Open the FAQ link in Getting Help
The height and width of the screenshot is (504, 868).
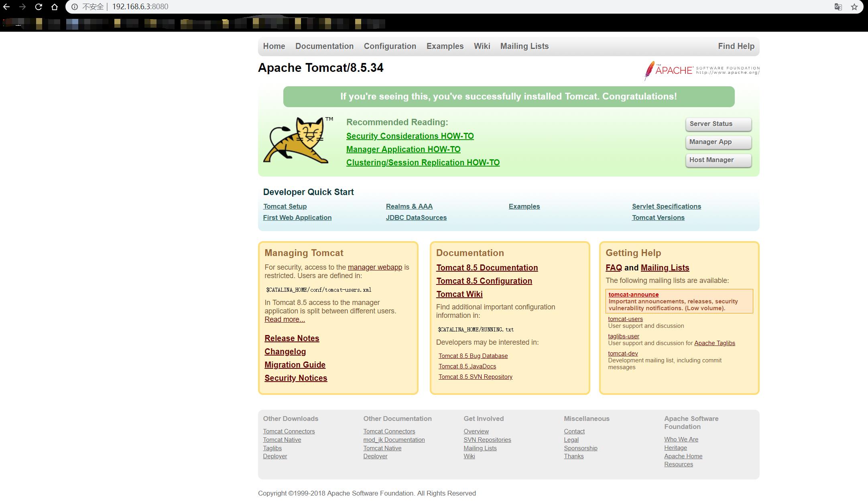(x=614, y=268)
